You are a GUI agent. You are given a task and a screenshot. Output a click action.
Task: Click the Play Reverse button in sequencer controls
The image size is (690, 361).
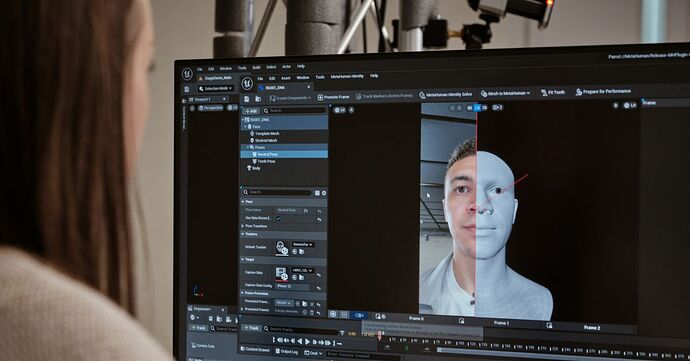(300, 341)
